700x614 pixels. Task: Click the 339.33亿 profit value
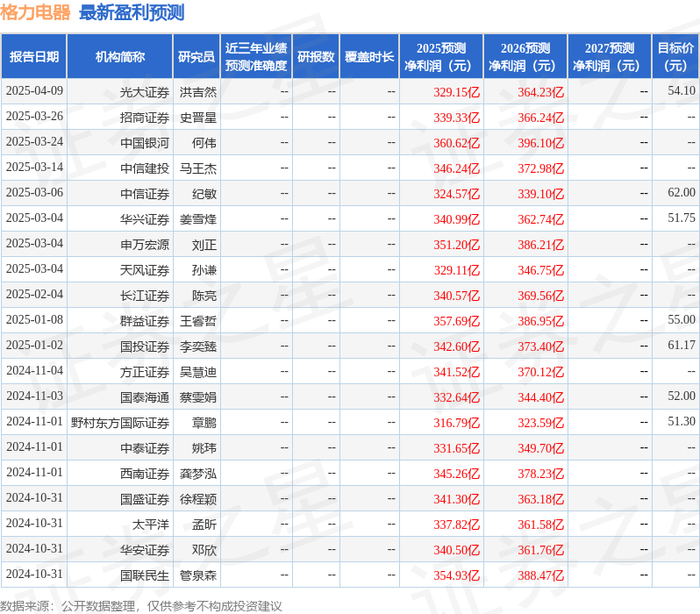coord(457,118)
